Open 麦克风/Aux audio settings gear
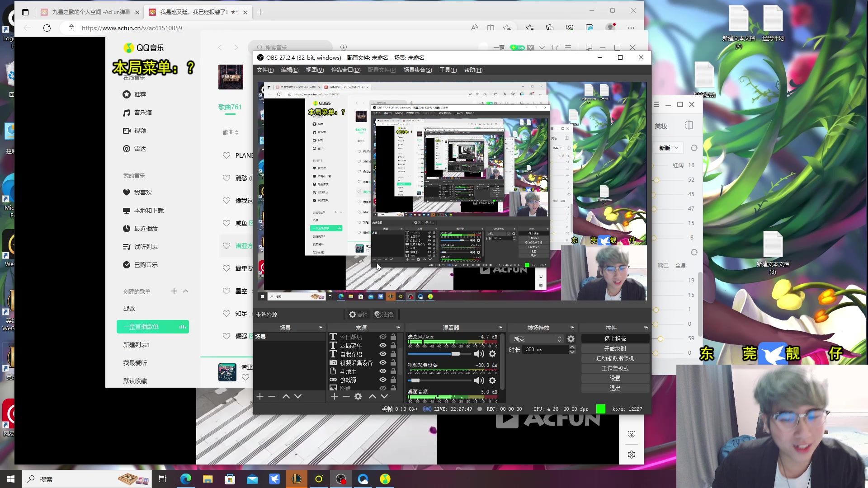This screenshot has width=868, height=488. click(492, 354)
